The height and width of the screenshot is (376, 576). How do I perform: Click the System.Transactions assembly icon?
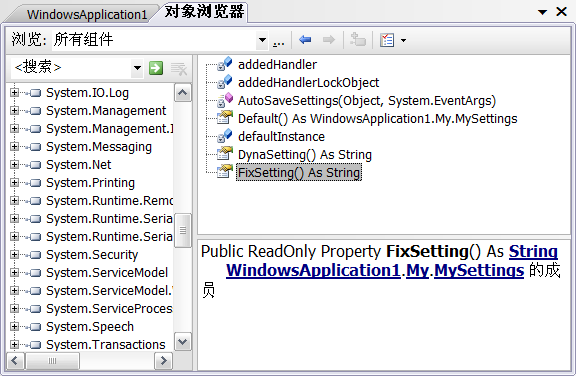[35, 345]
